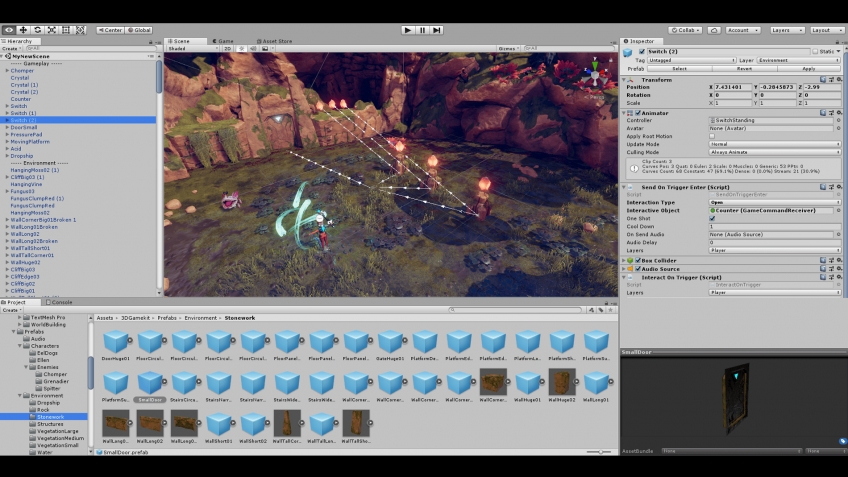Open the Collab button menu
This screenshot has height=477, width=848.
point(685,30)
